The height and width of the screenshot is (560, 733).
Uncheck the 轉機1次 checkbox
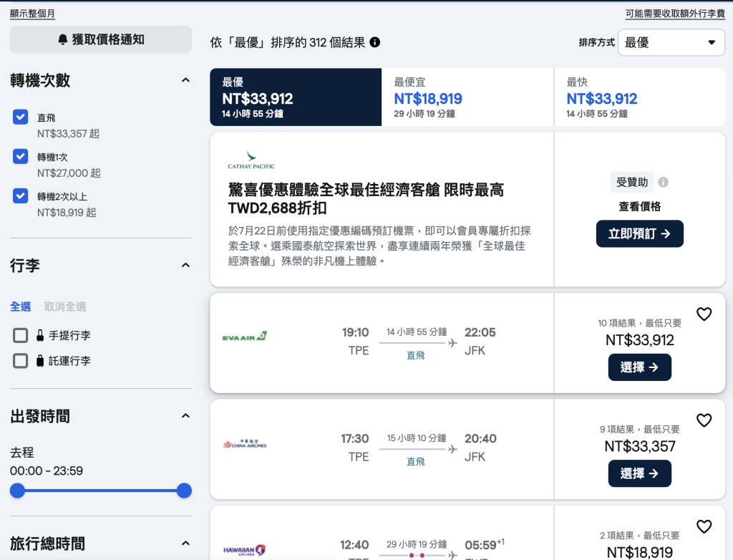[21, 156]
